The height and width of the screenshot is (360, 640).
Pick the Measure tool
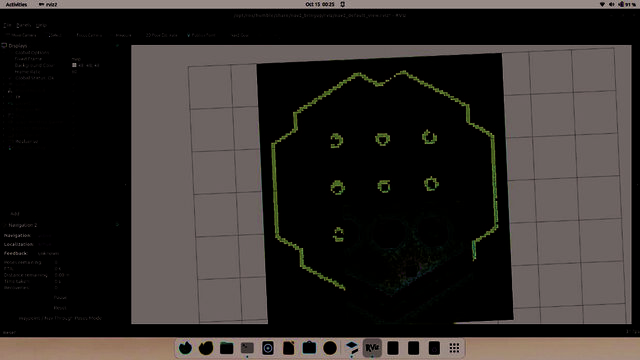(123, 36)
